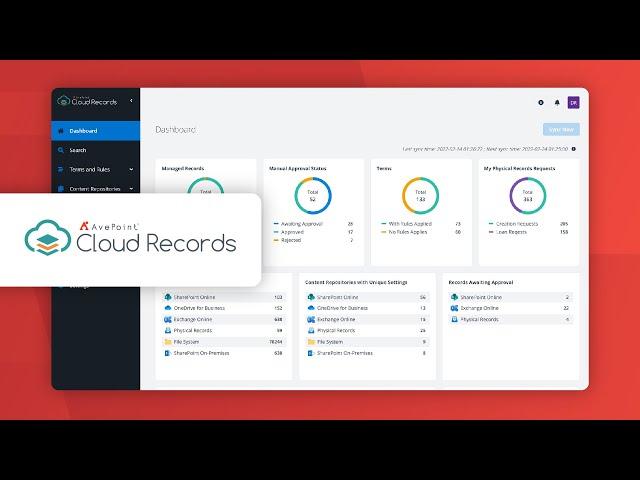The width and height of the screenshot is (640, 480).
Task: Click SharePoint Online icon in Records Awaiting Approval
Action: [x=454, y=297]
